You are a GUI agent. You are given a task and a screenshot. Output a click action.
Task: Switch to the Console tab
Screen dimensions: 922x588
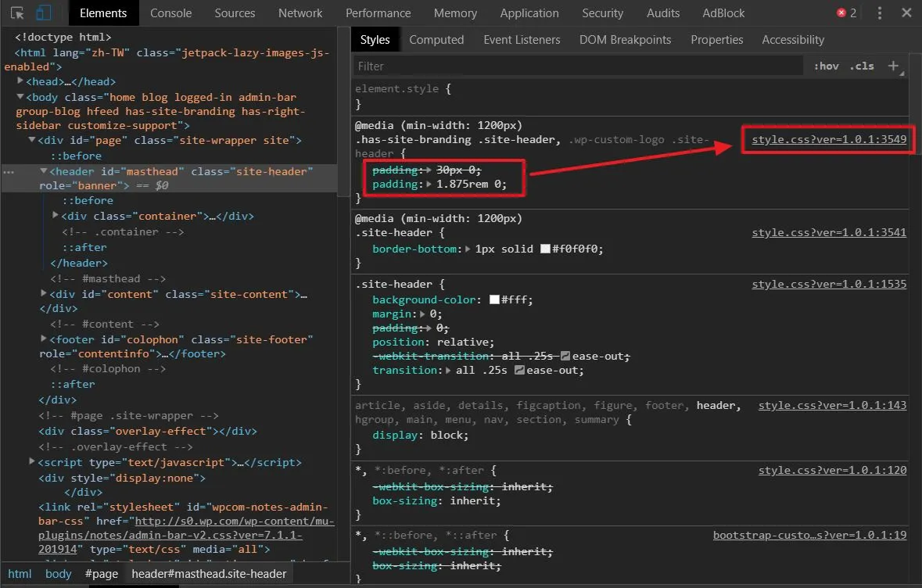(x=170, y=13)
